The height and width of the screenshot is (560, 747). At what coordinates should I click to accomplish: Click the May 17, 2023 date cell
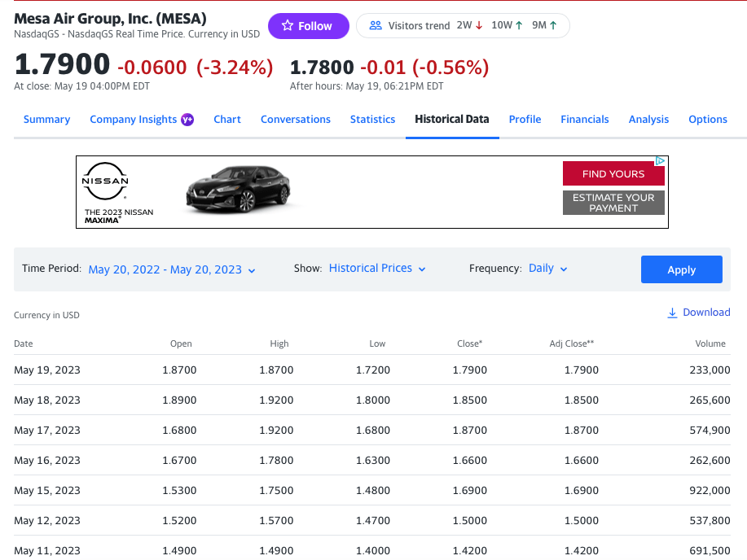(x=47, y=431)
